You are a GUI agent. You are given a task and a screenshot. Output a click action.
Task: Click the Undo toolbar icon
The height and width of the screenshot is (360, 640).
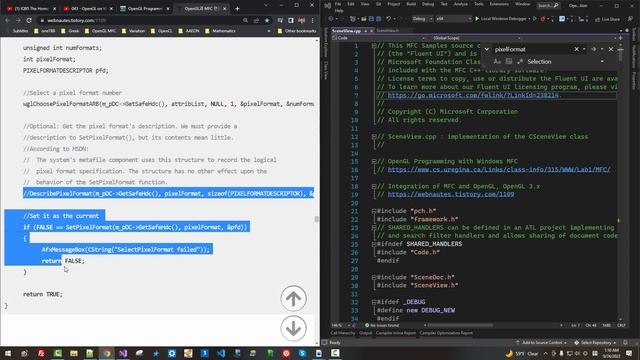pos(389,19)
